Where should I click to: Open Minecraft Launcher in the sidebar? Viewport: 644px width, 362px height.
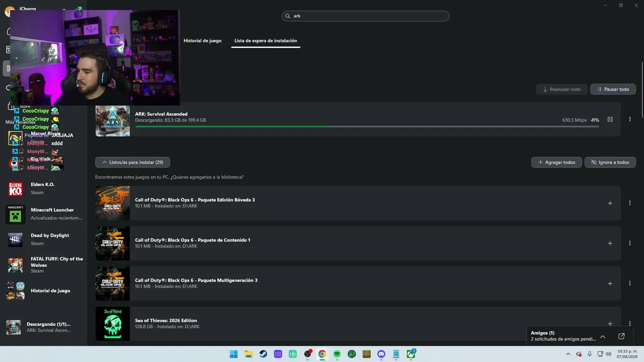[44, 214]
